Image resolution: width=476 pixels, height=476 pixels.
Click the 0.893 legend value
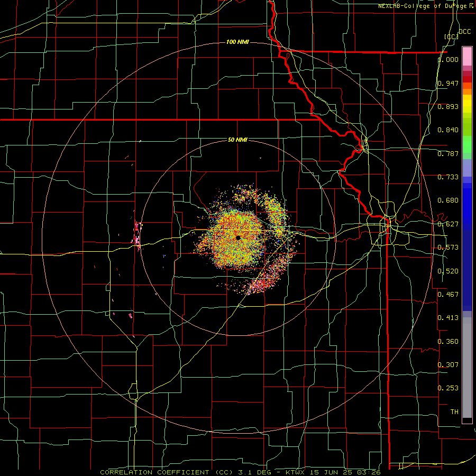coord(448,106)
